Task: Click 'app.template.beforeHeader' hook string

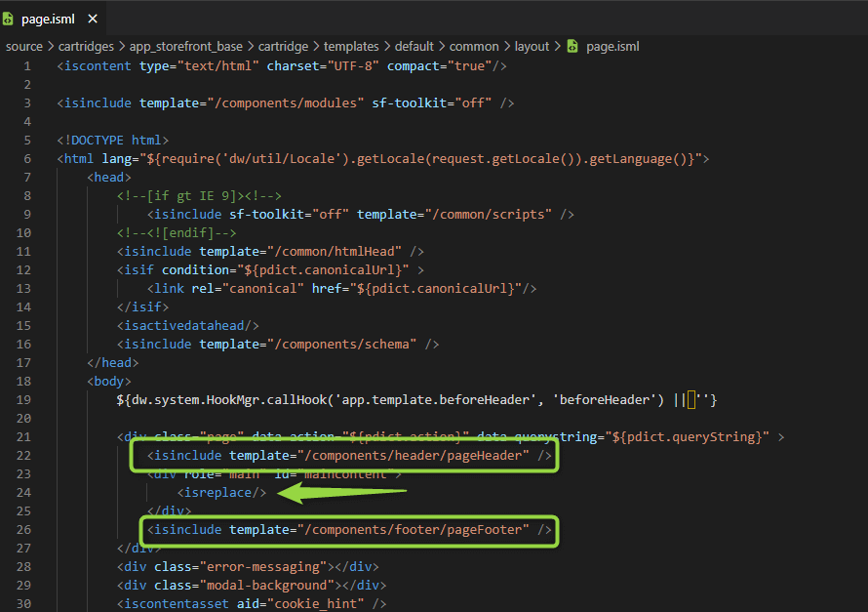Action: [x=436, y=400]
